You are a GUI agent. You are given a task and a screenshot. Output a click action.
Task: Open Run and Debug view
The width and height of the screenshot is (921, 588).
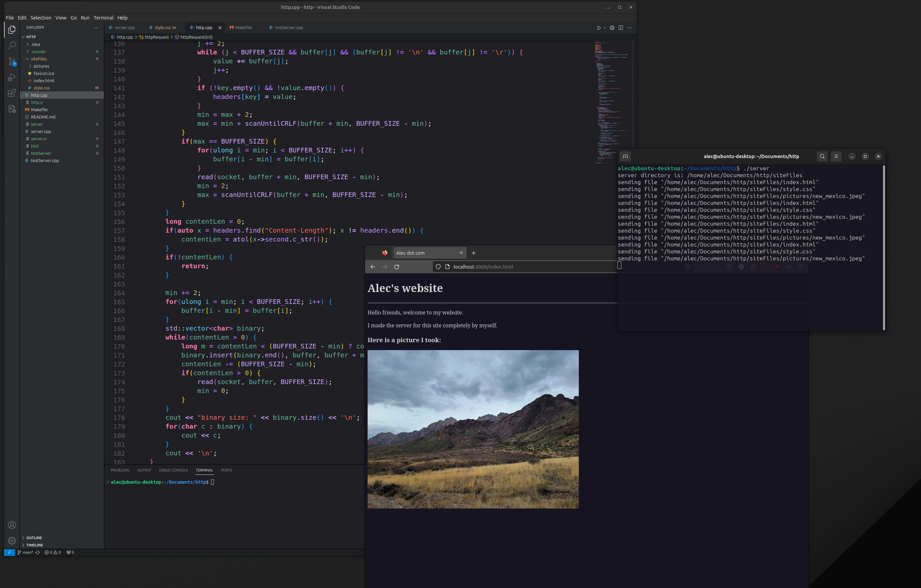[12, 77]
